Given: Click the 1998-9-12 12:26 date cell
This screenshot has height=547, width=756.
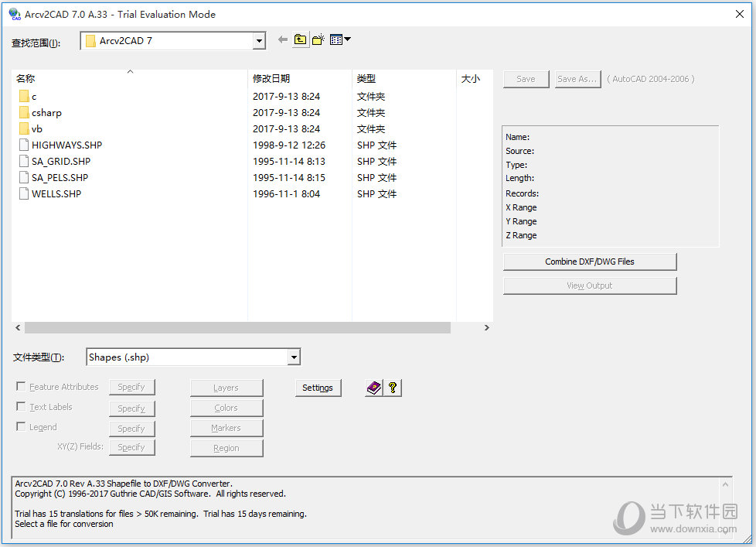Looking at the screenshot, I should (x=289, y=145).
